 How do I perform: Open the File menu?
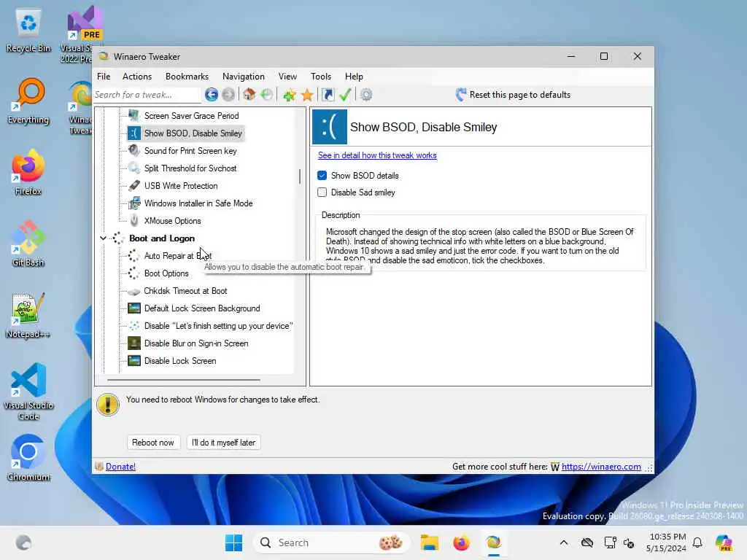tap(104, 77)
